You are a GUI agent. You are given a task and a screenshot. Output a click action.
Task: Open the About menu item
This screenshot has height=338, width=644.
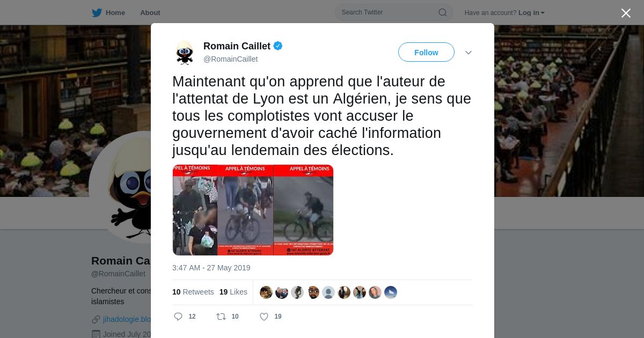tap(150, 13)
